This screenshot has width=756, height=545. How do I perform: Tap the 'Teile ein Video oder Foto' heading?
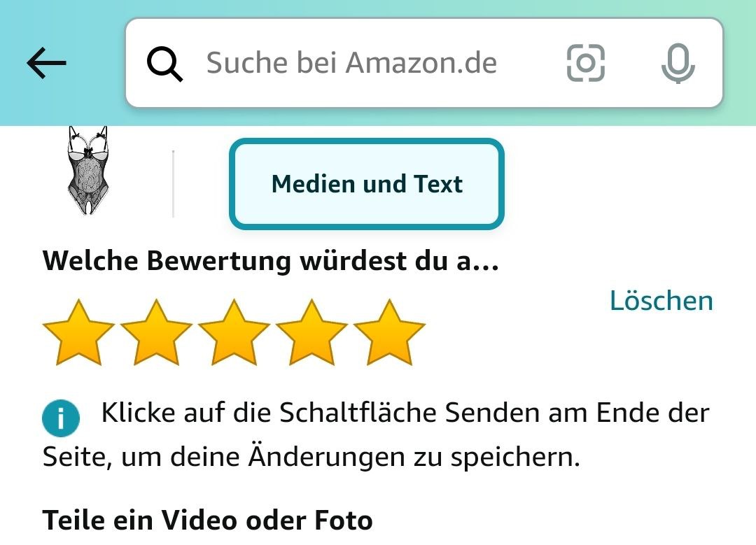click(x=207, y=520)
